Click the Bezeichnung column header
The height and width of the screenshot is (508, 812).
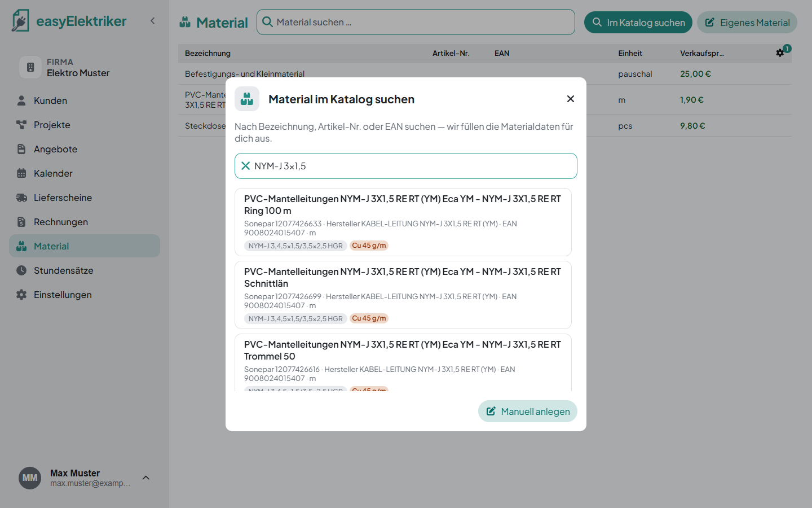208,53
